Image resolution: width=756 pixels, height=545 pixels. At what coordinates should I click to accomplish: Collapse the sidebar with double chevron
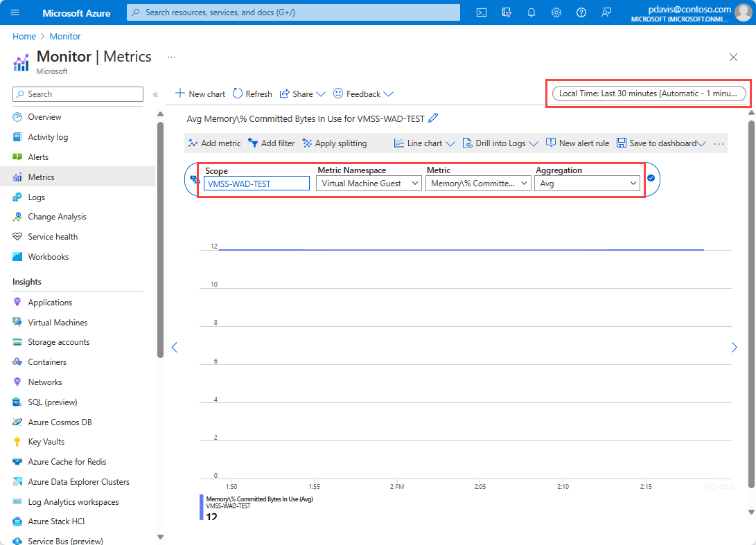[156, 94]
